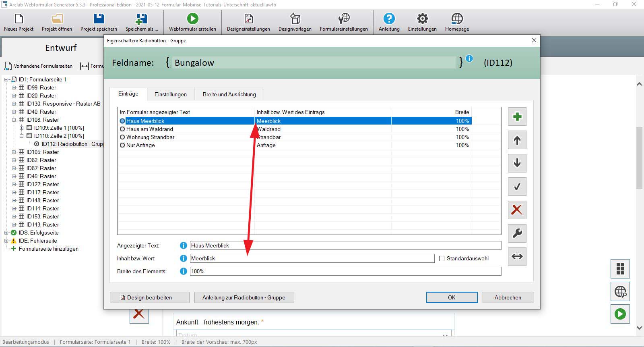Move entry down with arrow icon
This screenshot has height=347, width=644.
point(517,163)
